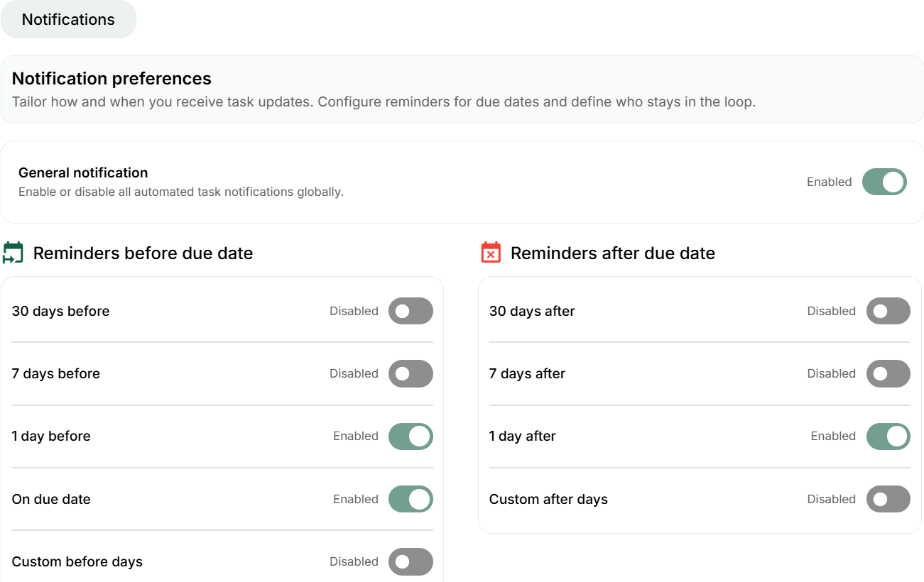Click the 'Custom before days' label
Screen dimensions: 924x582
77,561
